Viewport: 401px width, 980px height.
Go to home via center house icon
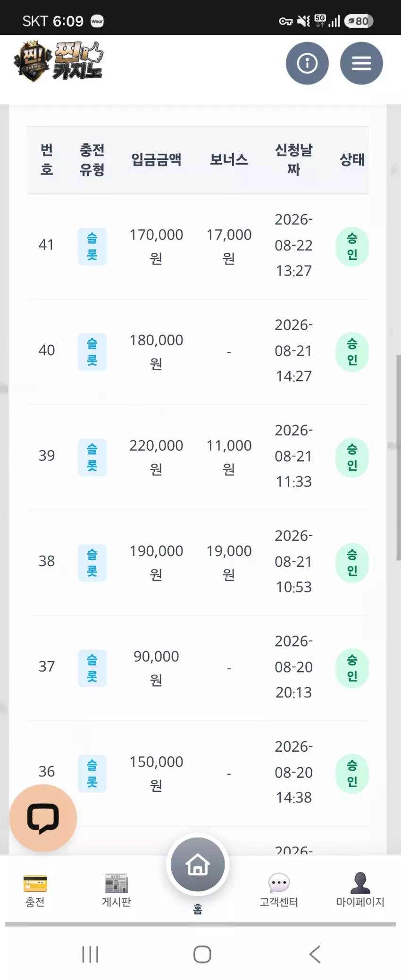click(x=198, y=864)
